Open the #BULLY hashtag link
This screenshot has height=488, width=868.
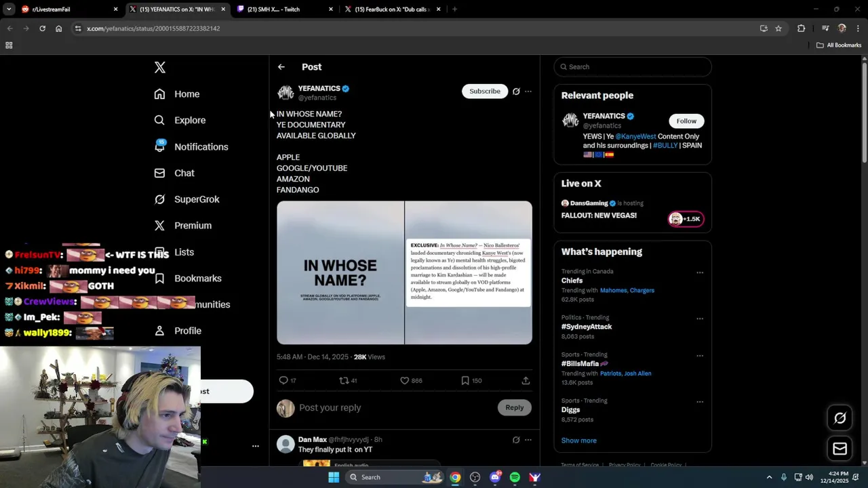[665, 146]
